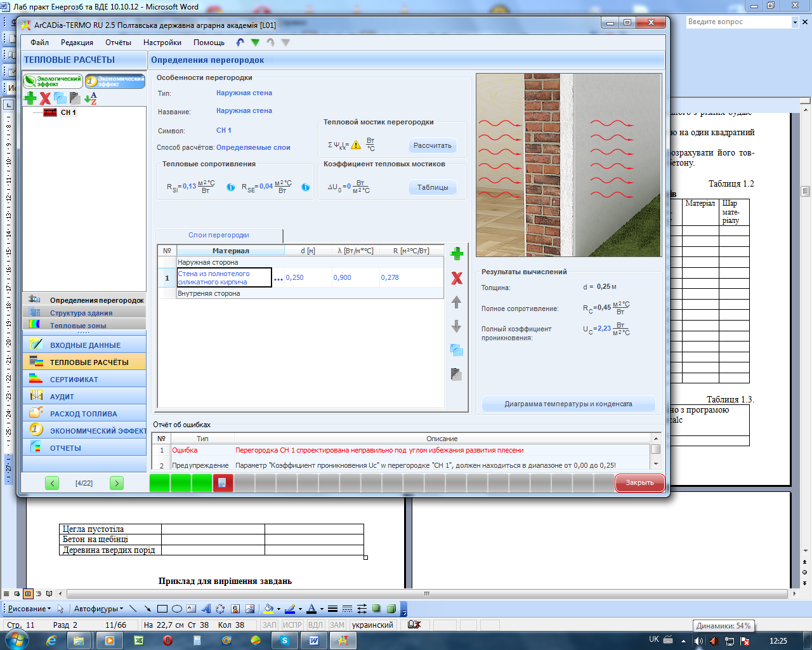Show the info tooltip for Rse resistance
Image resolution: width=812 pixels, height=650 pixels.
306,187
